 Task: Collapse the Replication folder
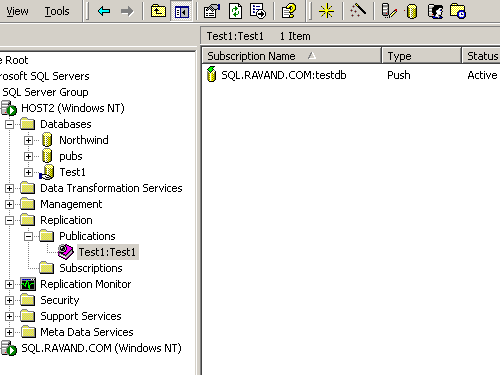click(x=9, y=220)
